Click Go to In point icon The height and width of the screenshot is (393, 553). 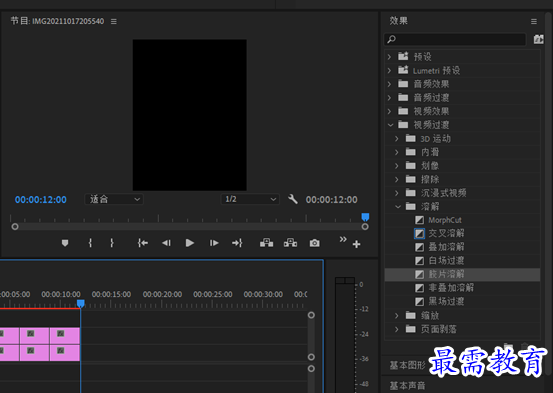tap(143, 243)
